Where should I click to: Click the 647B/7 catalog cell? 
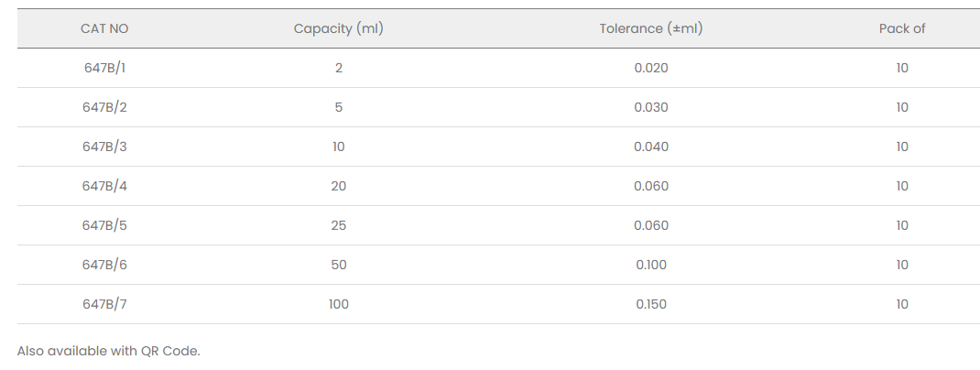click(x=104, y=304)
